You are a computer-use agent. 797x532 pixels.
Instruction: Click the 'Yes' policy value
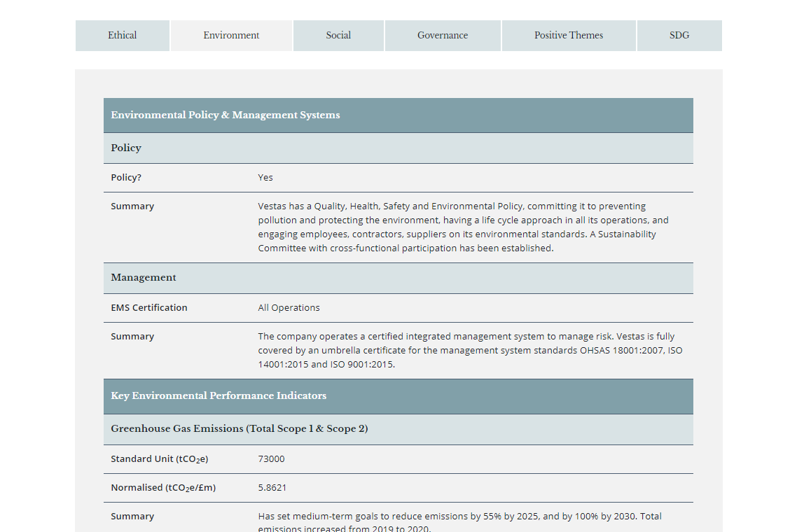point(265,177)
